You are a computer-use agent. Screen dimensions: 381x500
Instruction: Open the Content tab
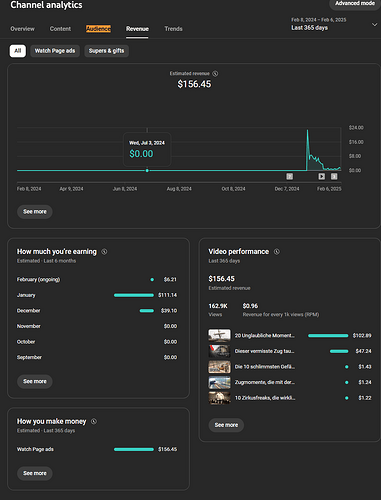pyautogui.click(x=60, y=29)
